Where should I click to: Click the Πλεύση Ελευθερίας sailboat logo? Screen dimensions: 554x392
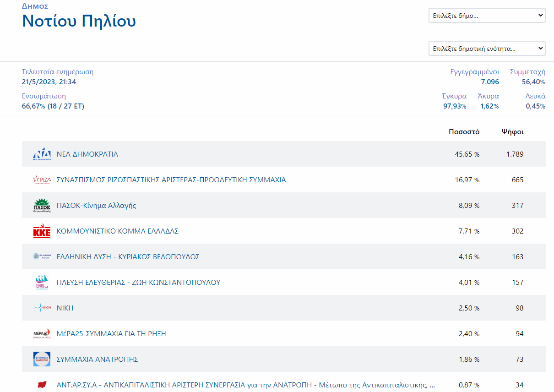point(42,283)
